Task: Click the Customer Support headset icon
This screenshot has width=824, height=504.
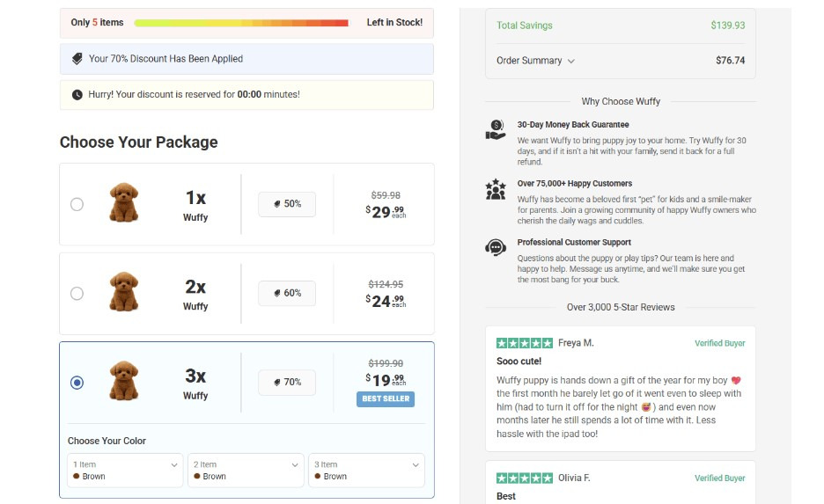Action: pyautogui.click(x=496, y=247)
